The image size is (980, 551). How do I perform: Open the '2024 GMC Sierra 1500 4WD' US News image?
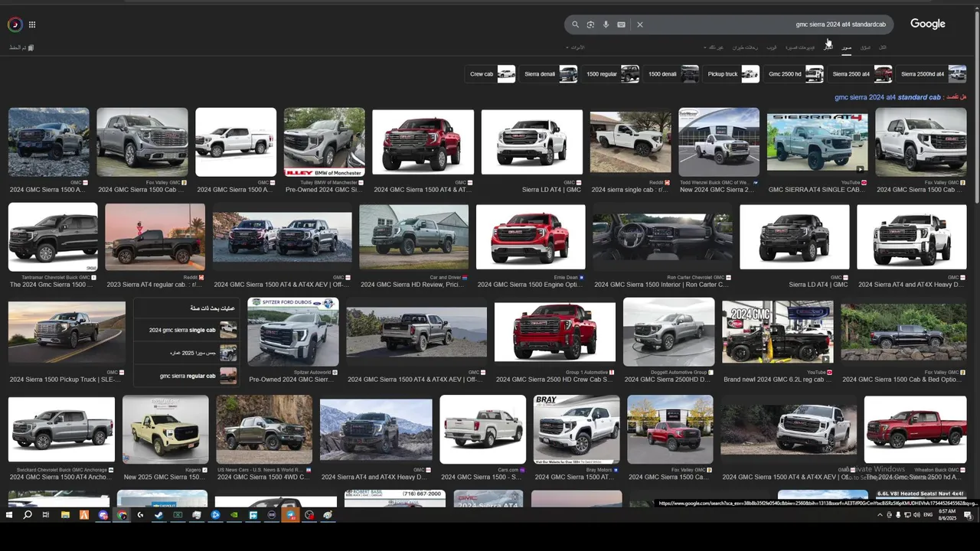[x=264, y=429]
